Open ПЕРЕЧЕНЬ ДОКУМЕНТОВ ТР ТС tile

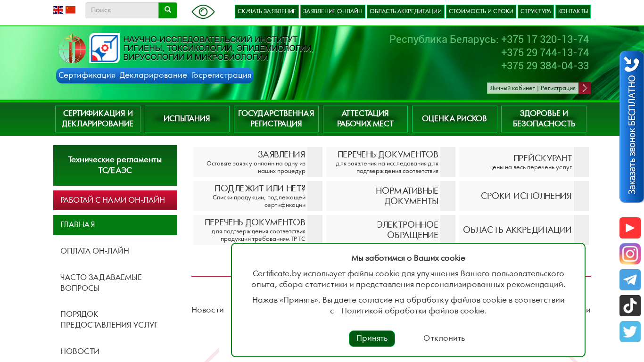(258, 230)
